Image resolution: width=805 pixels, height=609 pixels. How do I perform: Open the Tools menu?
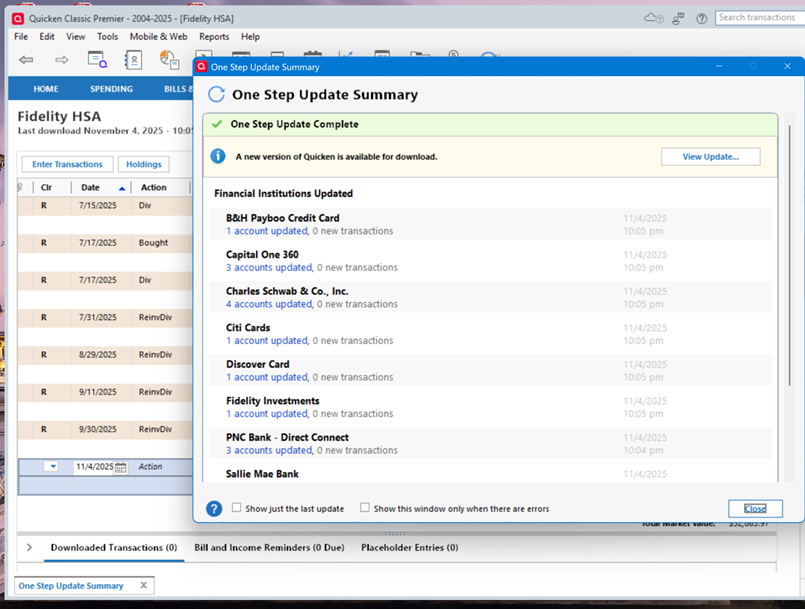pos(107,36)
